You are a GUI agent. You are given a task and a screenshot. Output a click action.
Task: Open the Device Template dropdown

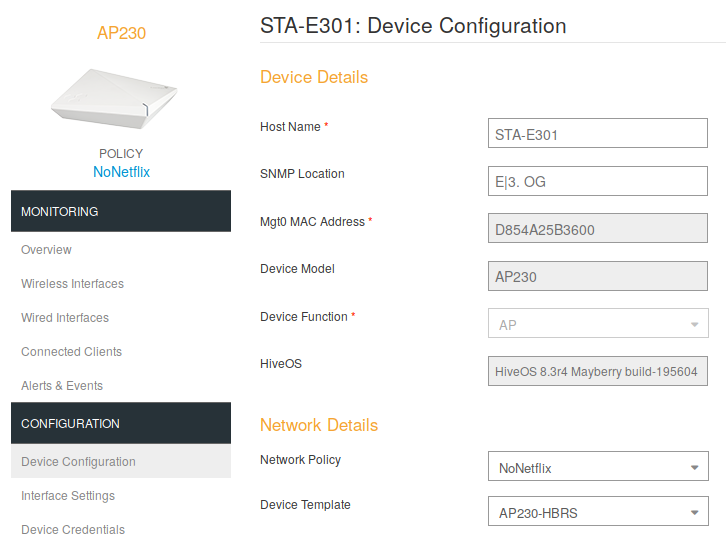597,513
